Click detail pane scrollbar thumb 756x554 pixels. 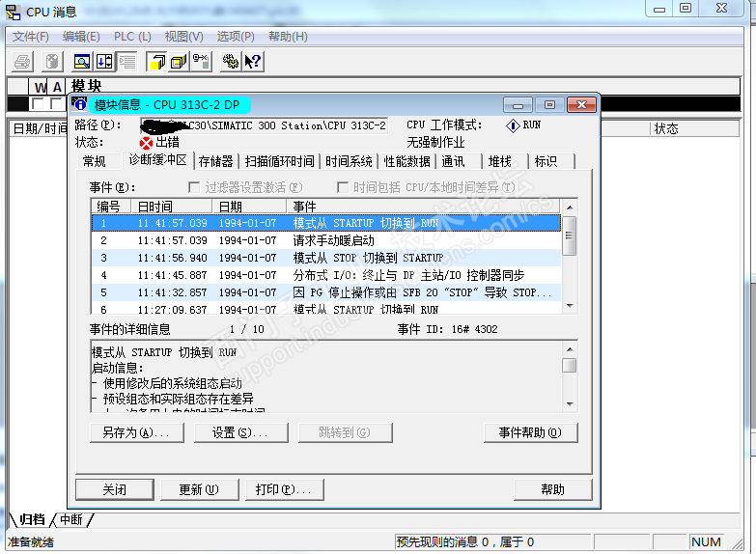pyautogui.click(x=570, y=365)
